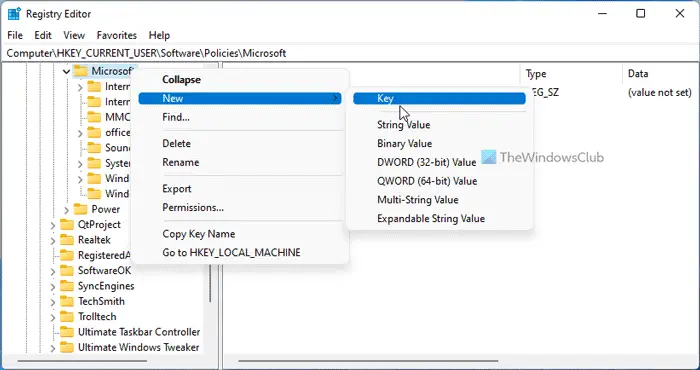
Task: Expand the TechSmith key chevron
Action: 53,302
